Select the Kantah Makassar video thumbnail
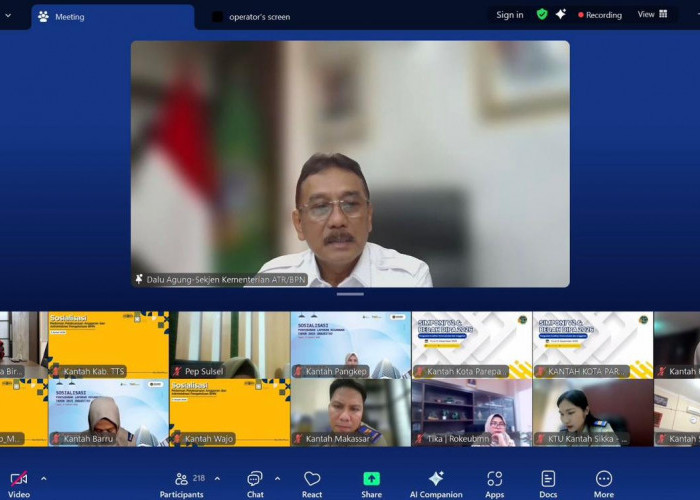 point(350,412)
